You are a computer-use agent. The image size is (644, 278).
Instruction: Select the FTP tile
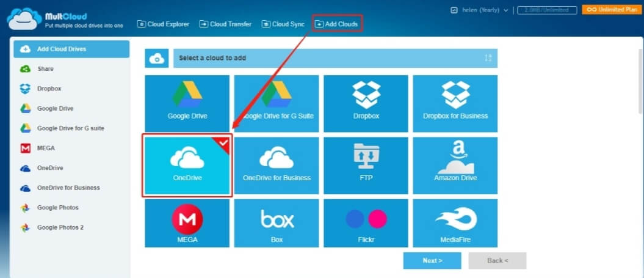click(x=366, y=166)
